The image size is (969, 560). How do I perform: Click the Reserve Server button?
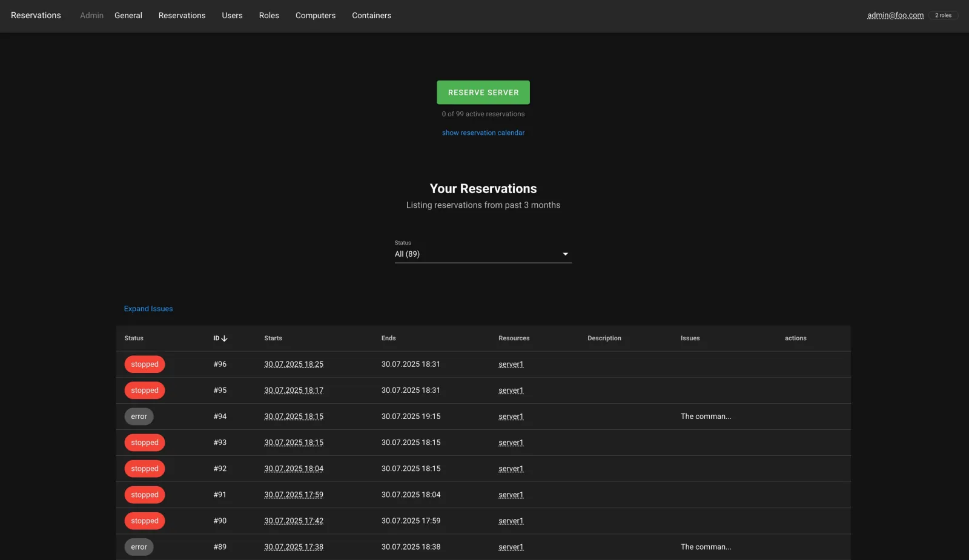coord(483,93)
